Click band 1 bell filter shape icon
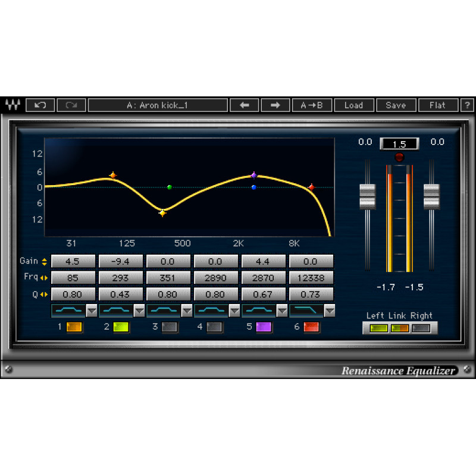 tap(68, 310)
